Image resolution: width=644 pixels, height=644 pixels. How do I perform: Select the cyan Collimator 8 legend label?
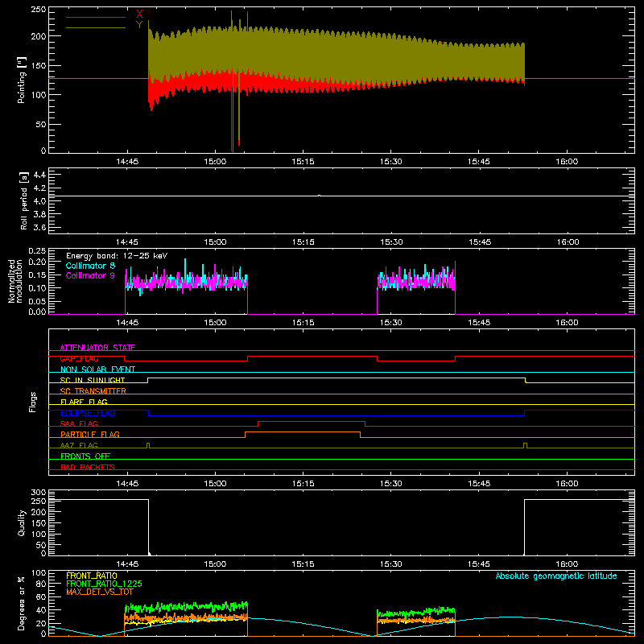(90, 266)
